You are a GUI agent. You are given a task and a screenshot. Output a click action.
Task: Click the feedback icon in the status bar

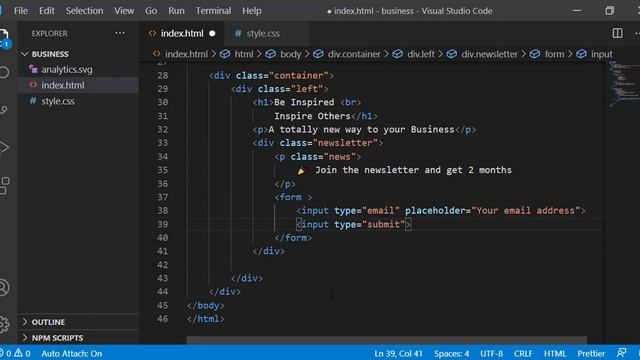tap(621, 353)
